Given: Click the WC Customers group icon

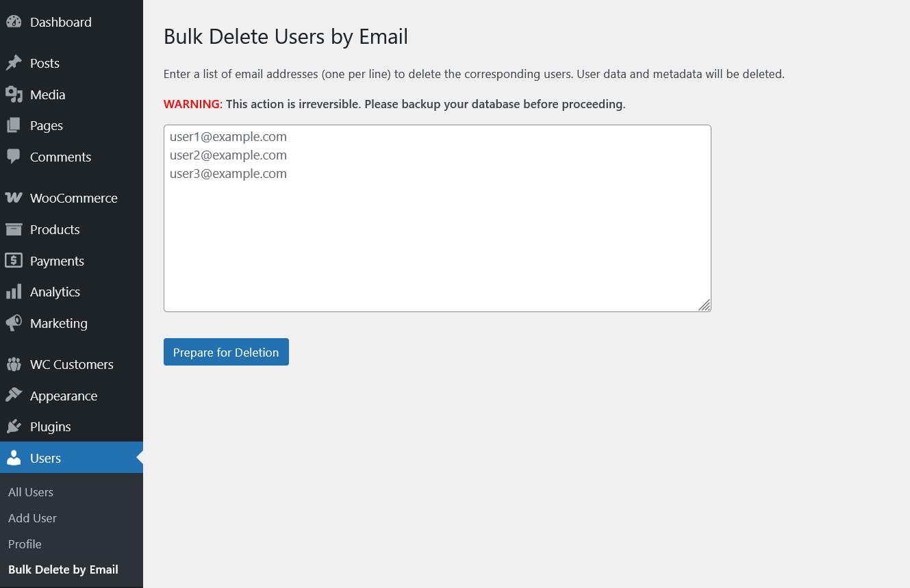Looking at the screenshot, I should coord(14,364).
